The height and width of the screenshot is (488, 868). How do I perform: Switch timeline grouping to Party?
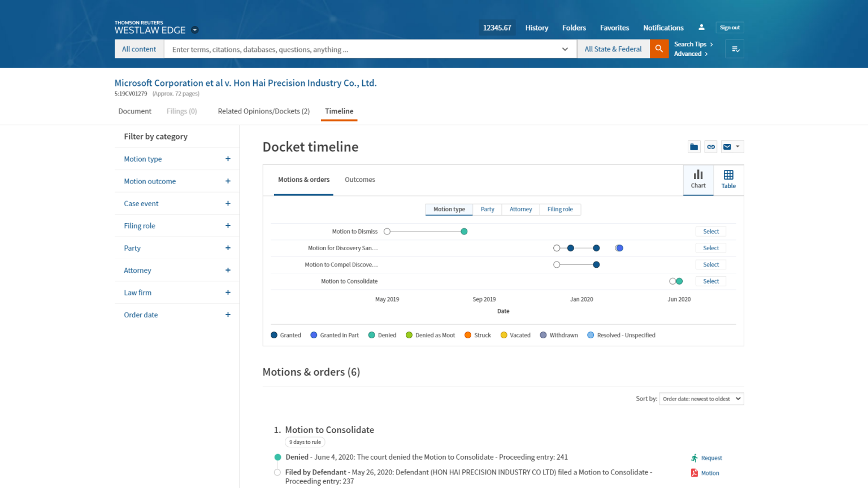[487, 209]
